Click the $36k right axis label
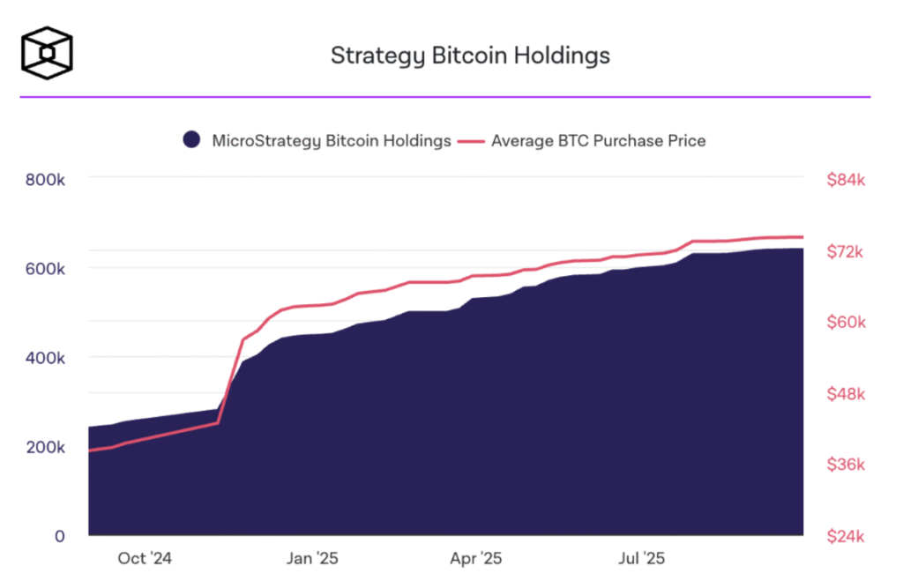This screenshot has width=903, height=588. click(846, 465)
